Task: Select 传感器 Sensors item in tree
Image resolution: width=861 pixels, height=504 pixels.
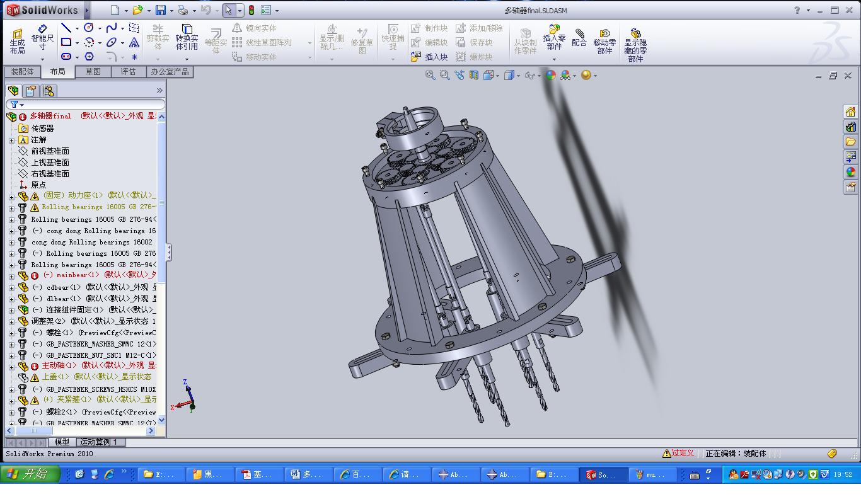Action: click(x=42, y=129)
